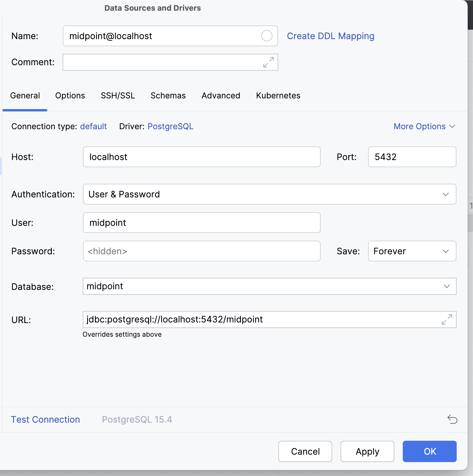Expand the Database dropdown list
473x476 pixels.
(447, 286)
